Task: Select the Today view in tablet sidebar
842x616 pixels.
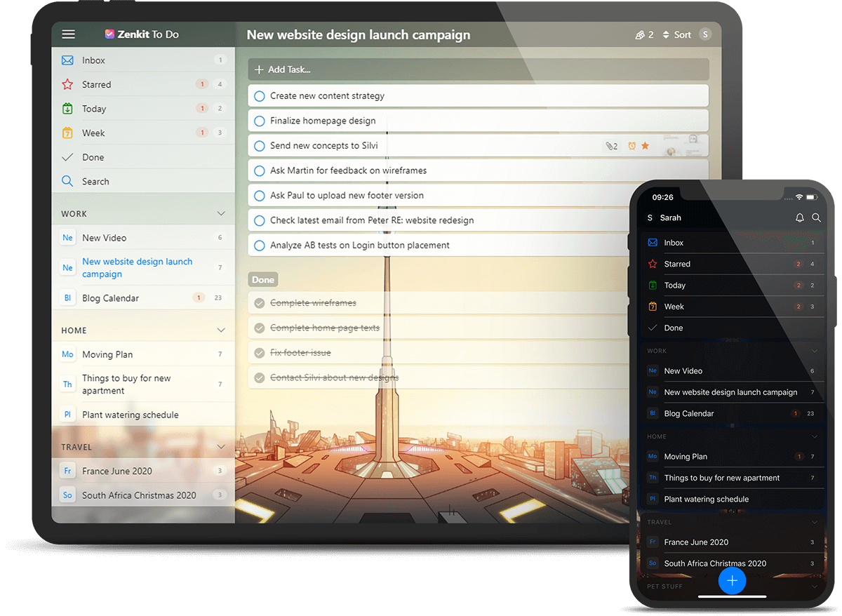Action: tap(93, 109)
